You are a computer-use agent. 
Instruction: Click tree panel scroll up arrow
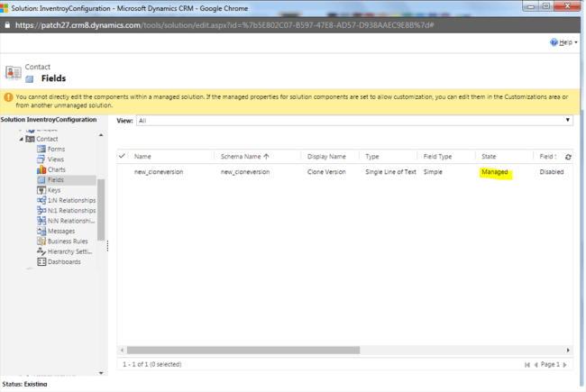(101, 135)
